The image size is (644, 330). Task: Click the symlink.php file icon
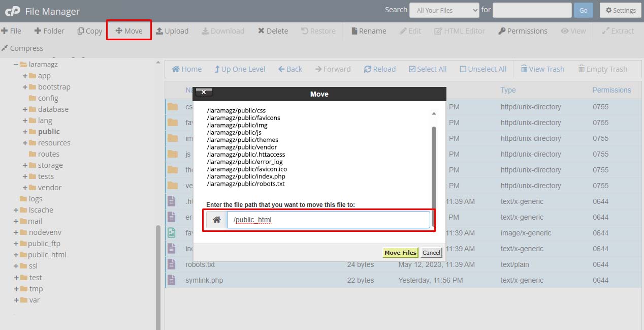coord(172,280)
